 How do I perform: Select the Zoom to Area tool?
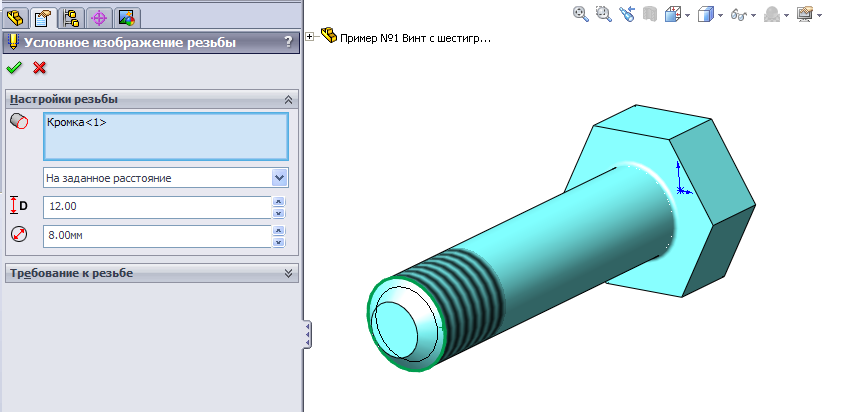603,14
